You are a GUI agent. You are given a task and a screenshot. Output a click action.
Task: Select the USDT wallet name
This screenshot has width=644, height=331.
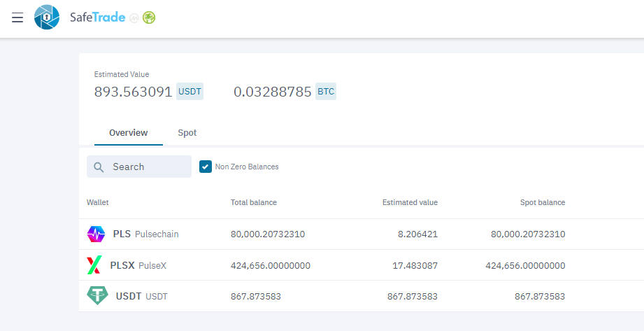(x=142, y=296)
